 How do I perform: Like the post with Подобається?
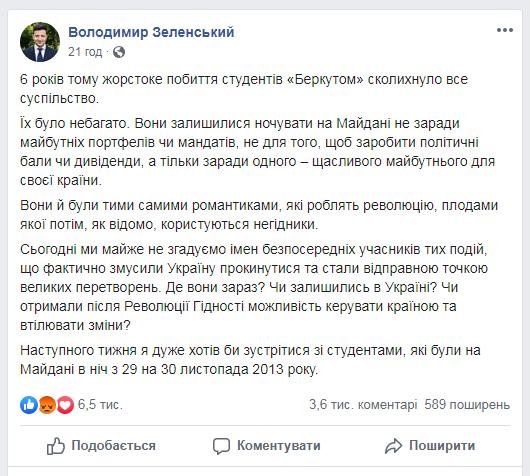click(x=101, y=446)
